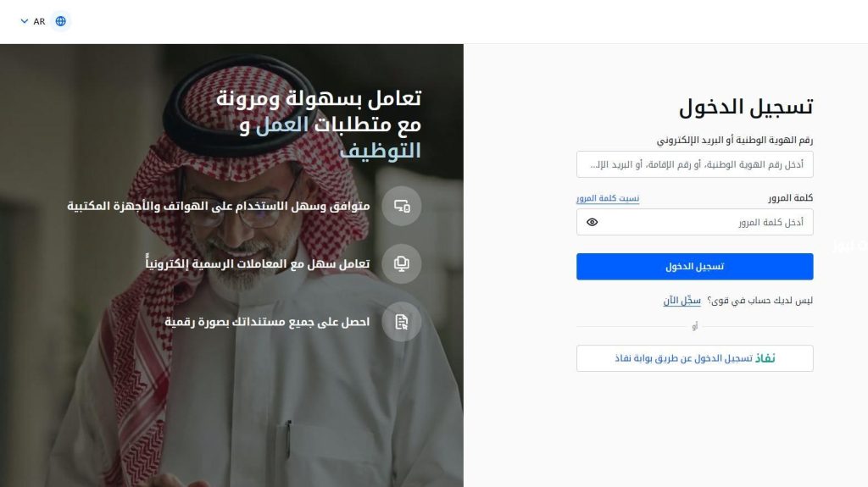
Task: Click the green نفاذ logo
Action: 765,358
